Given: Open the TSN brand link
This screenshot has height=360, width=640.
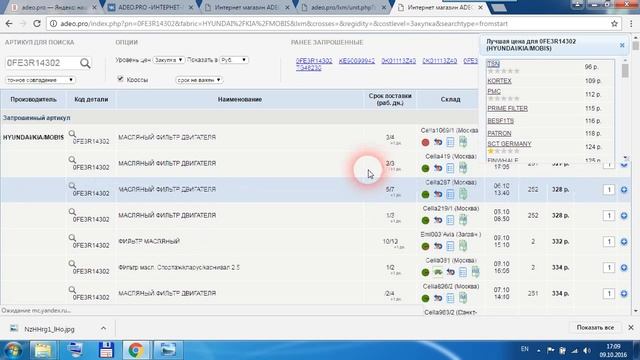Looking at the screenshot, I should click(493, 64).
